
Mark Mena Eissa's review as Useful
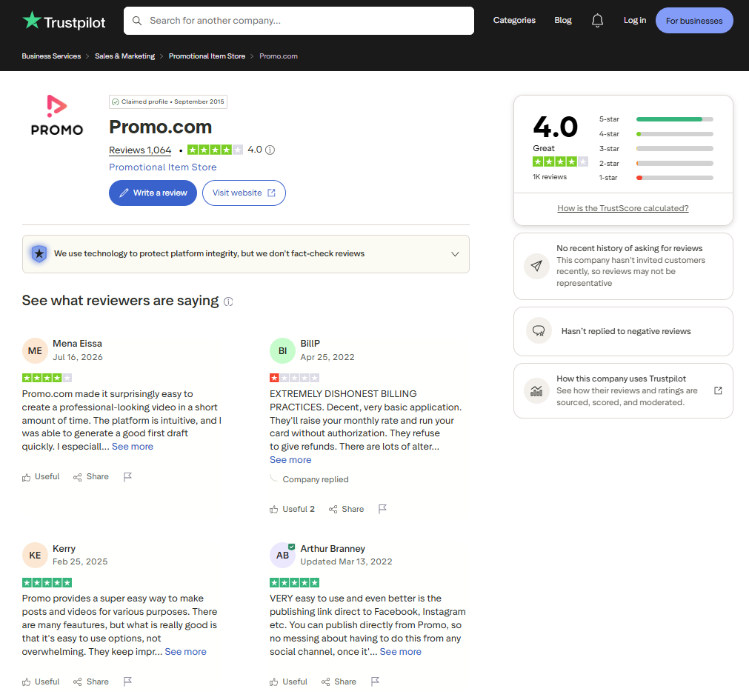[41, 476]
